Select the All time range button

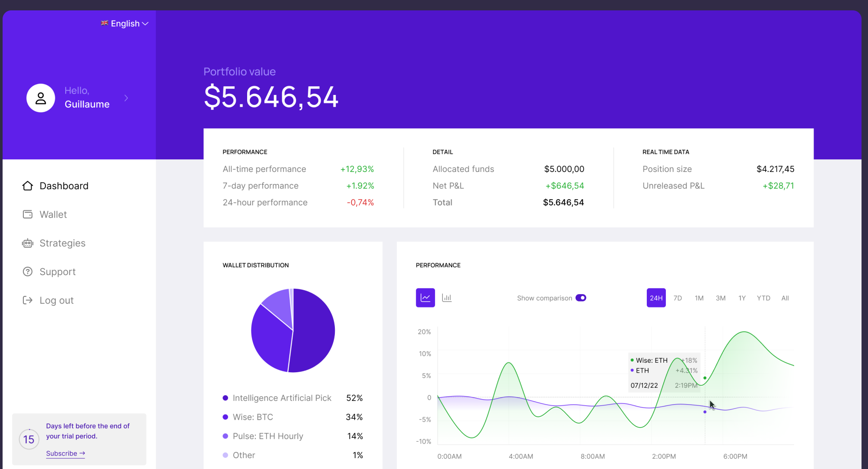785,298
